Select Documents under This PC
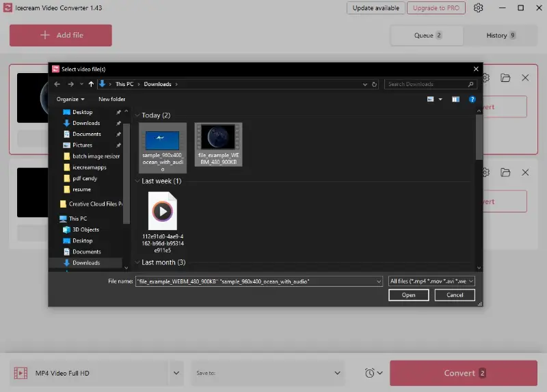 [x=87, y=251]
